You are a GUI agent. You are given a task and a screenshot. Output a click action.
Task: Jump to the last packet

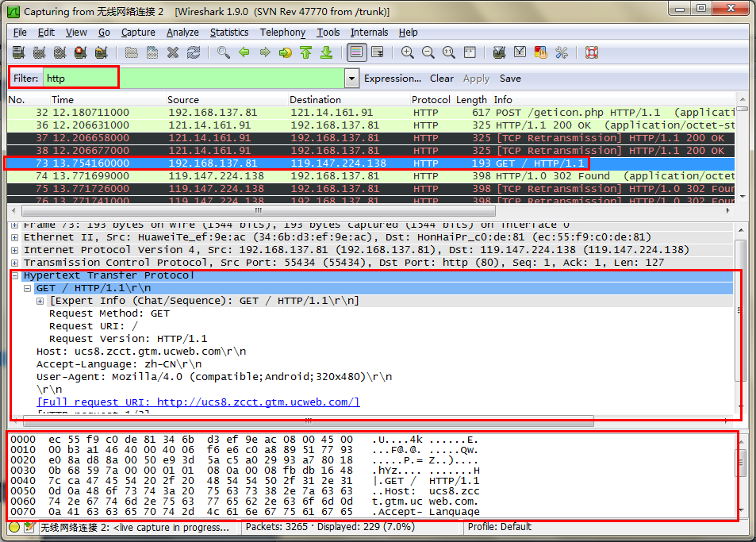click(x=326, y=53)
